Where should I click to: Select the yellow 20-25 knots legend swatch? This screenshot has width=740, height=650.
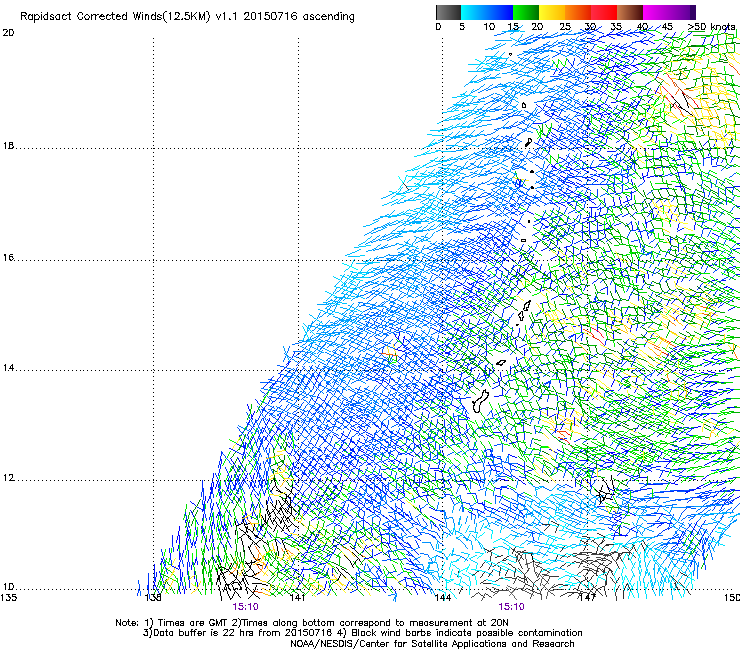pos(552,12)
